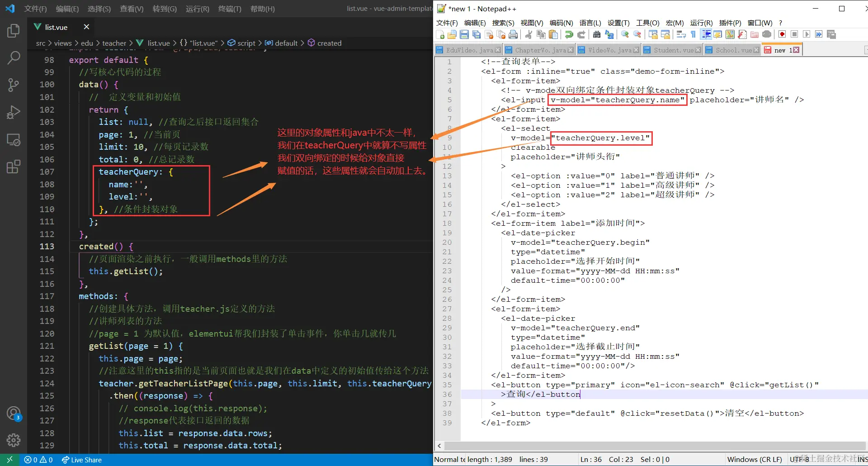Close the 'new 1' Notepad++ tab
The height and width of the screenshot is (466, 868).
point(796,50)
